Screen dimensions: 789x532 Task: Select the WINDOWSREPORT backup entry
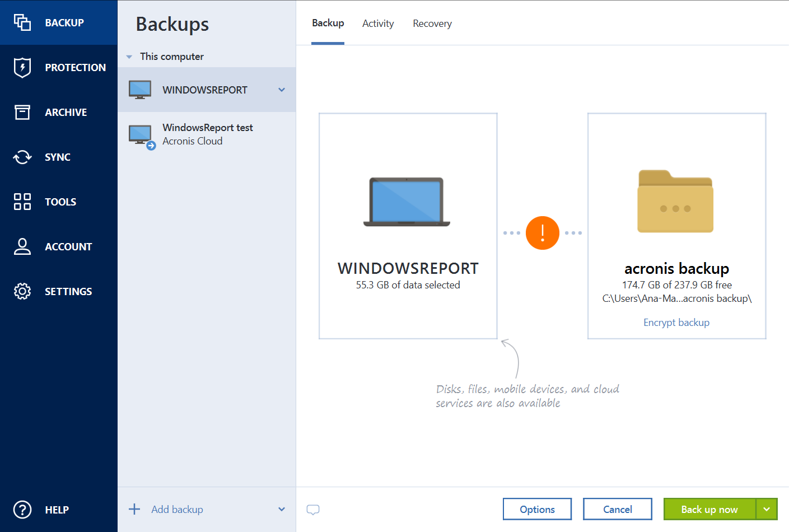pos(207,90)
